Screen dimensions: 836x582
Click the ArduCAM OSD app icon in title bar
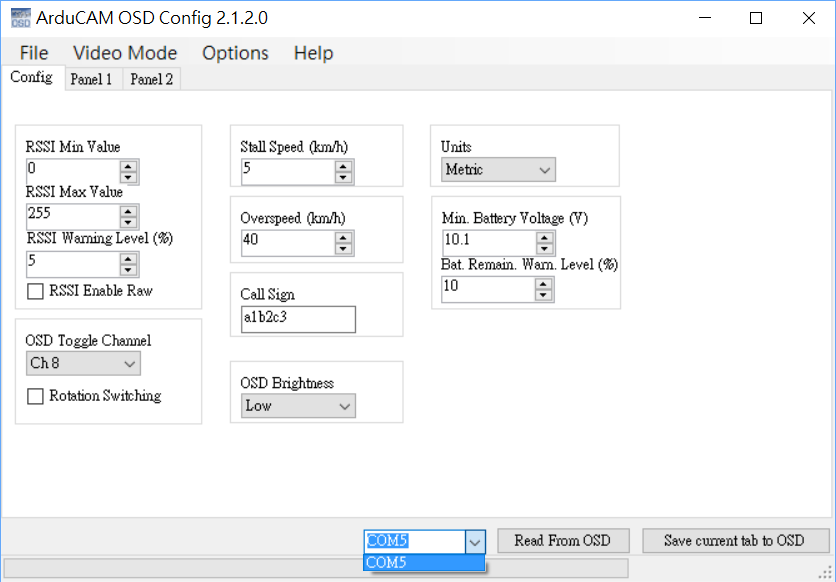(21, 18)
